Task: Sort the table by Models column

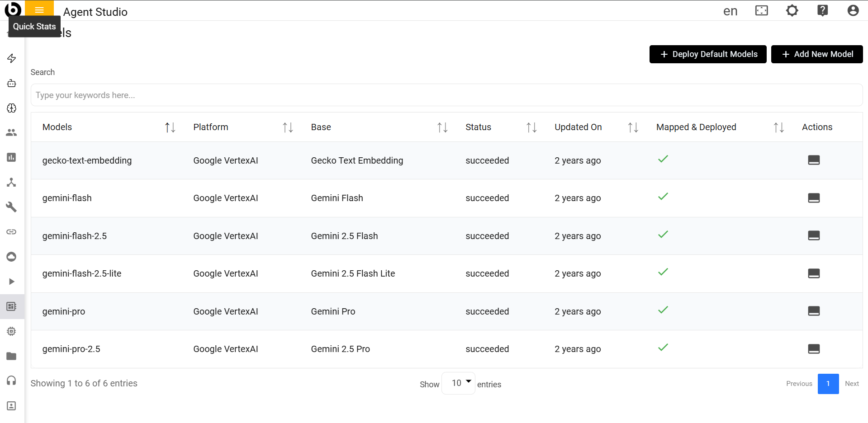Action: click(x=170, y=127)
